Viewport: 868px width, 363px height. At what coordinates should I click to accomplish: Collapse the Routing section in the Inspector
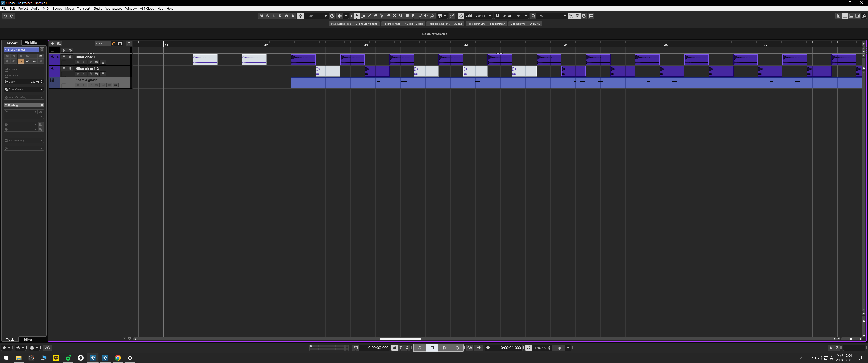point(6,105)
